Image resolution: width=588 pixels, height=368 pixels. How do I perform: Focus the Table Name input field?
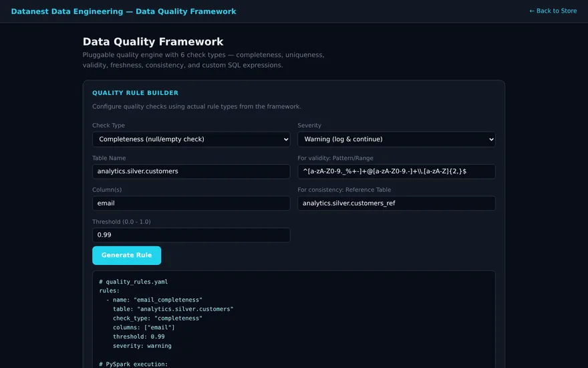[x=191, y=171]
